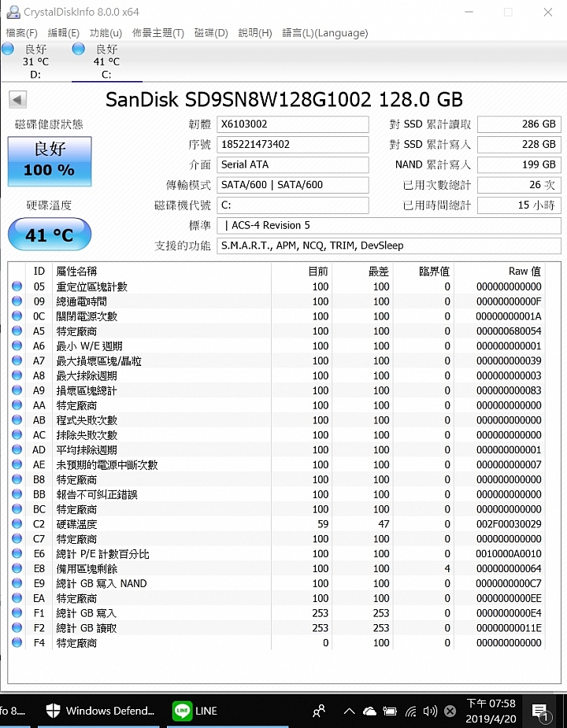Click status dot for attribute 09 總通電時間

pos(17,301)
